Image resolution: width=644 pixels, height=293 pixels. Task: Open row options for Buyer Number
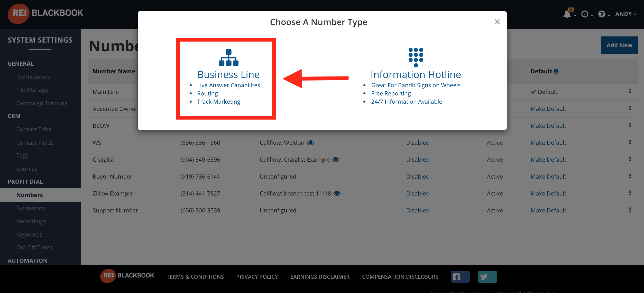tap(630, 176)
